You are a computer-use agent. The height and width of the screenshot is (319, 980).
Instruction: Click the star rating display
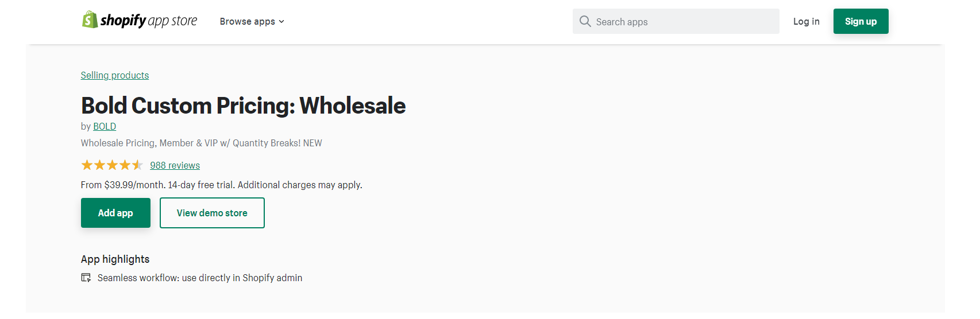(112, 165)
